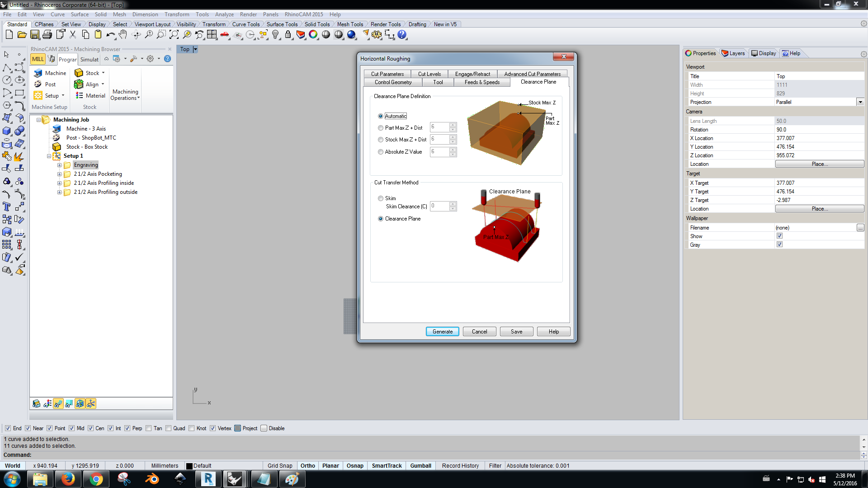Select the Skim transfer method
The width and height of the screenshot is (868, 488).
381,198
